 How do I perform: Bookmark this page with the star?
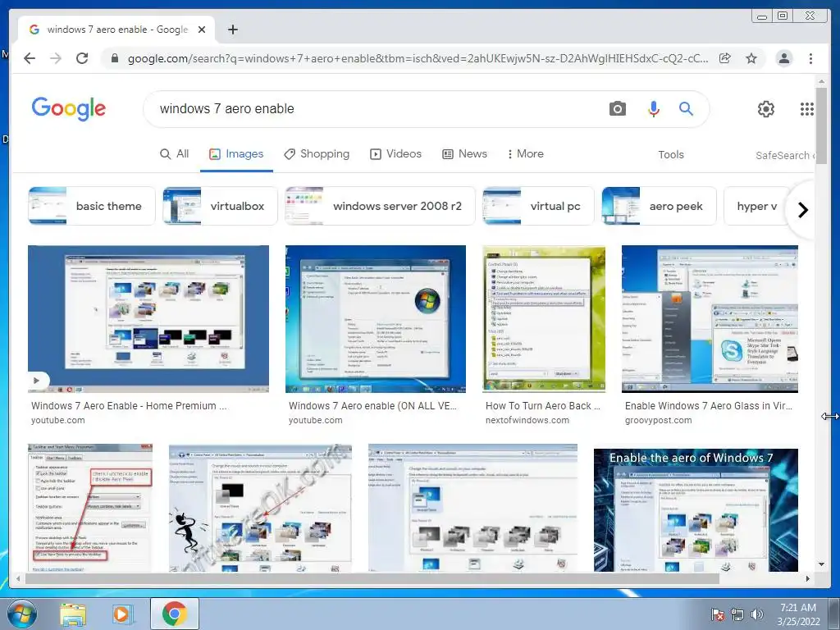pyautogui.click(x=751, y=58)
